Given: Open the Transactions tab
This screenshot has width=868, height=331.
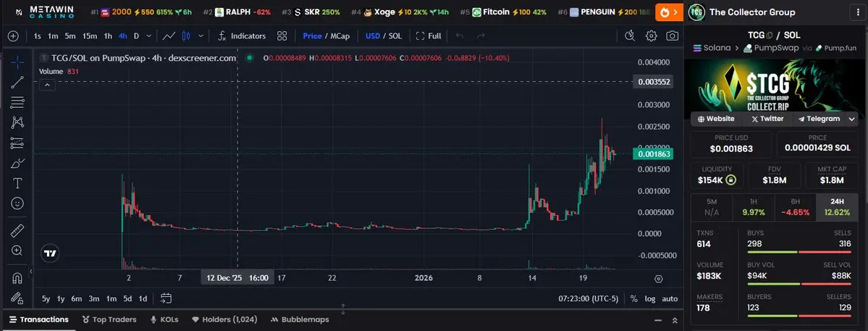Looking at the screenshot, I should [39, 320].
